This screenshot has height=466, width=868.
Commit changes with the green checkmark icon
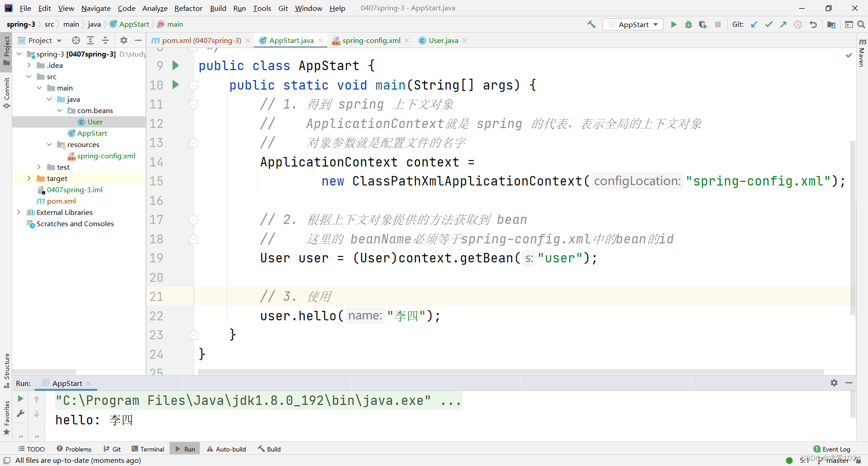[x=769, y=24]
